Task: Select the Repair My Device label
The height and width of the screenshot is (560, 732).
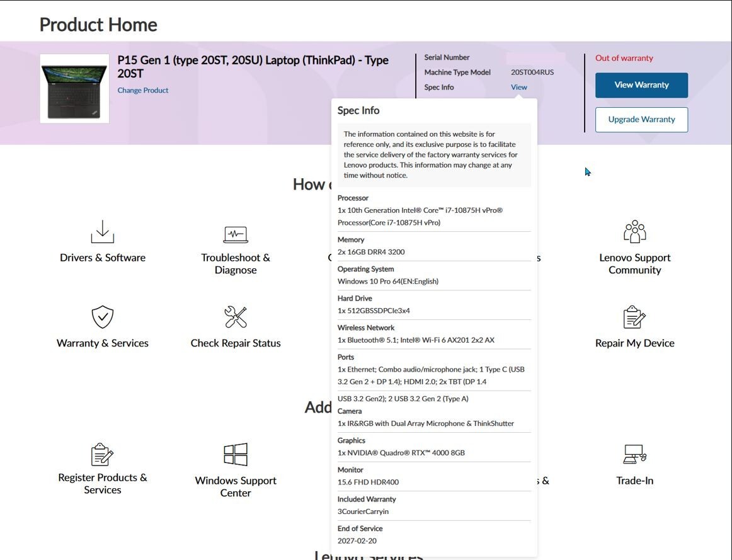Action: coord(635,343)
